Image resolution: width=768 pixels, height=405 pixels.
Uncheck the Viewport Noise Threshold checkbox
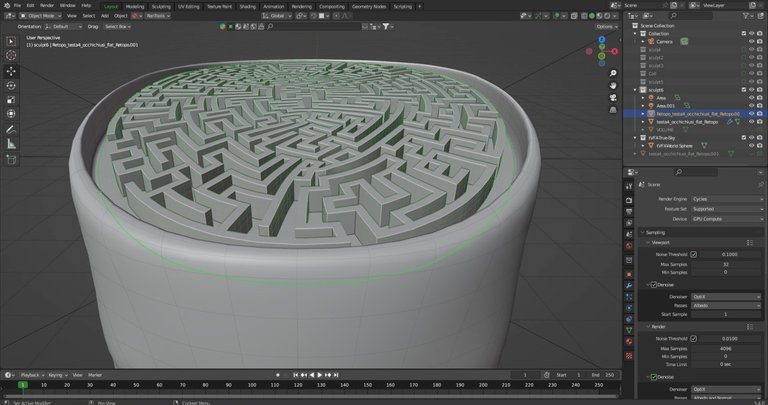click(x=694, y=254)
